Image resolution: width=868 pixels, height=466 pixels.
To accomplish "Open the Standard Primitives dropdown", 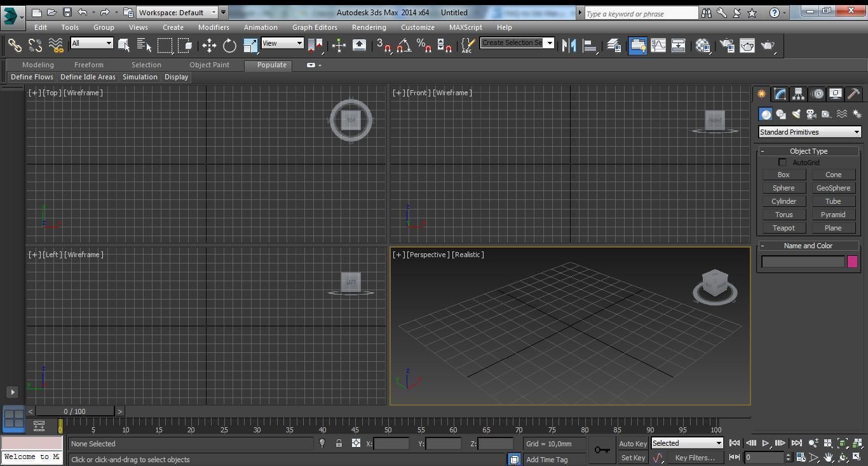I will point(809,132).
